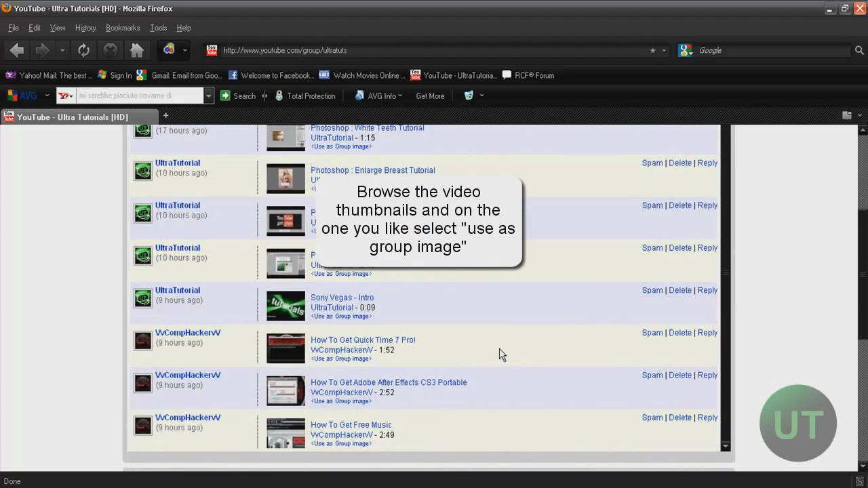This screenshot has height=488, width=868.
Task: Open the AVG Total Protection padlock item
Action: pos(304,96)
